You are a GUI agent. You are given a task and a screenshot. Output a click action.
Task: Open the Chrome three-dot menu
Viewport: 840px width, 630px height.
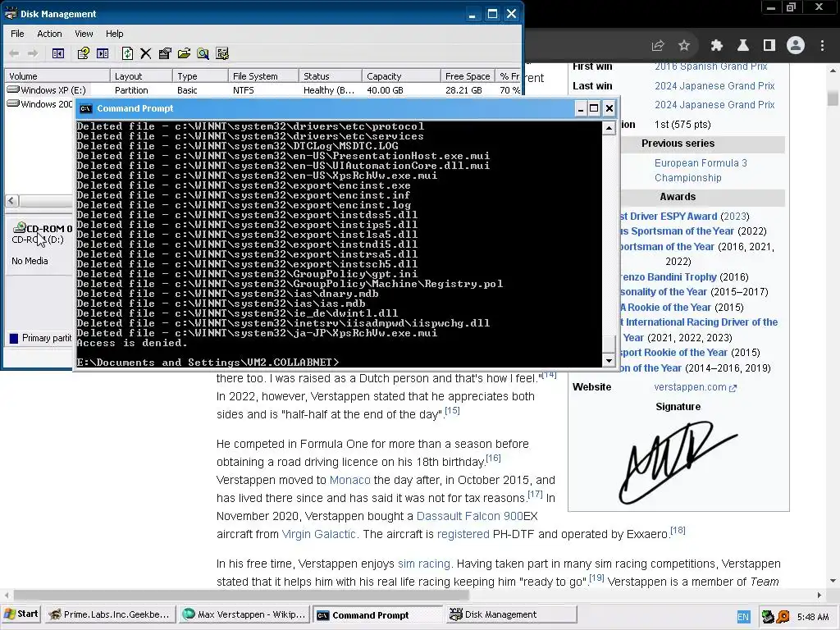(x=822, y=46)
